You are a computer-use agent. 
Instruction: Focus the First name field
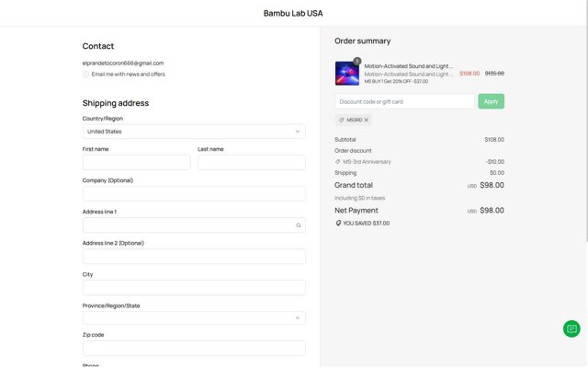[136, 163]
